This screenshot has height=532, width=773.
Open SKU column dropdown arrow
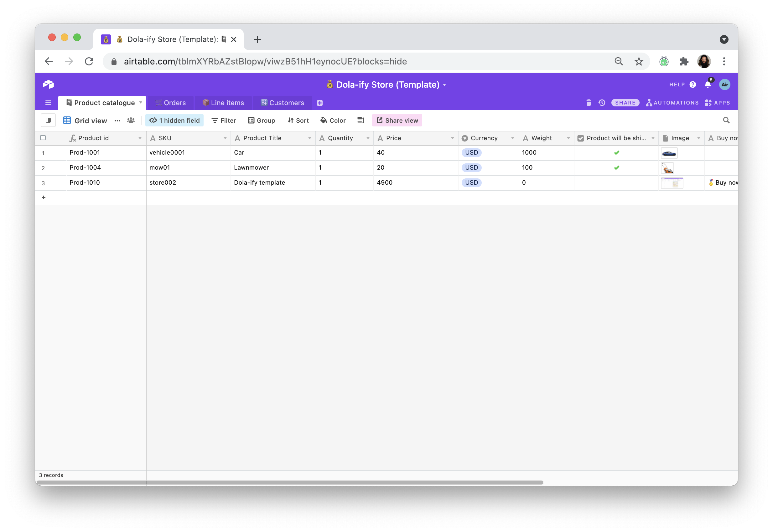pyautogui.click(x=225, y=138)
